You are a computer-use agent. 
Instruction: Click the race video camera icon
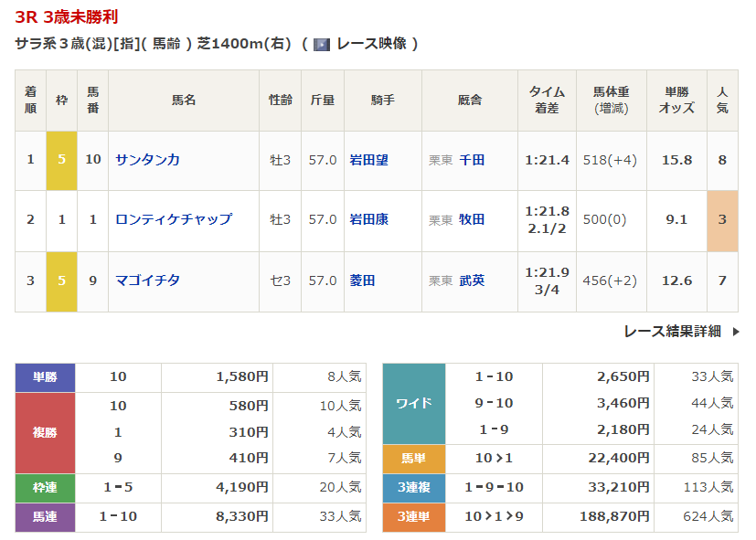point(321,44)
